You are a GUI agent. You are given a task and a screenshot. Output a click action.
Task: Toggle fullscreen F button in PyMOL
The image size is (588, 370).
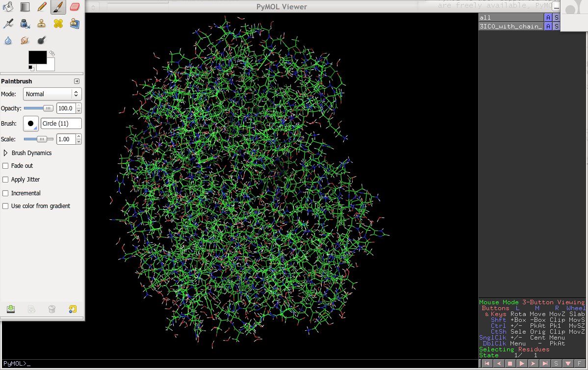(580, 363)
